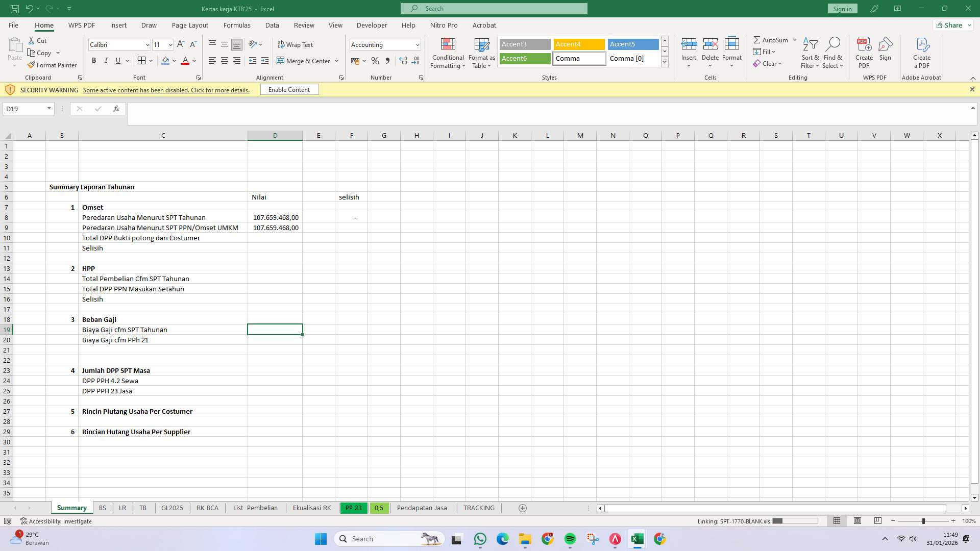Viewport: 980px width, 551px height.
Task: Select the Comma cell style
Action: 579,58
